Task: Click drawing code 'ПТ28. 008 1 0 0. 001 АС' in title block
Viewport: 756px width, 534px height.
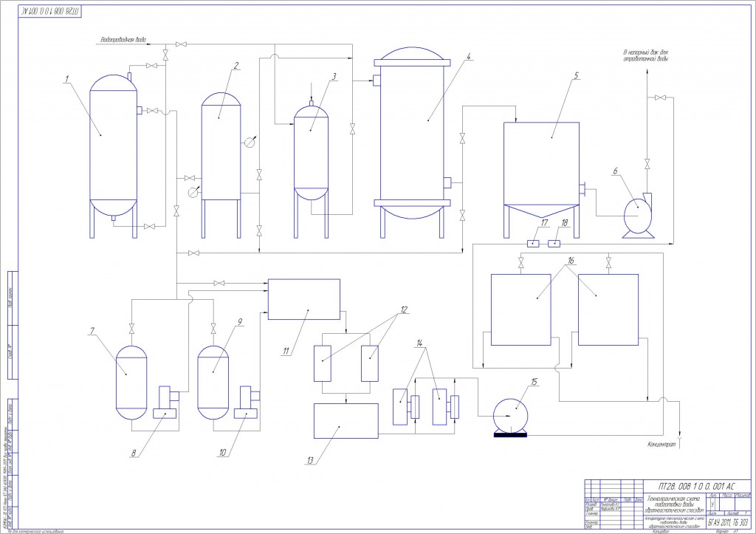Action: pos(697,486)
